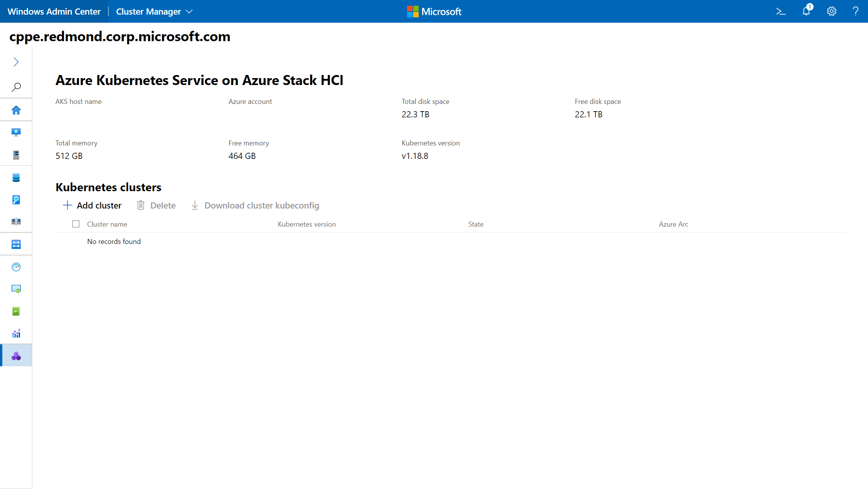868x489 pixels.
Task: Click the Add cluster button
Action: tap(92, 205)
